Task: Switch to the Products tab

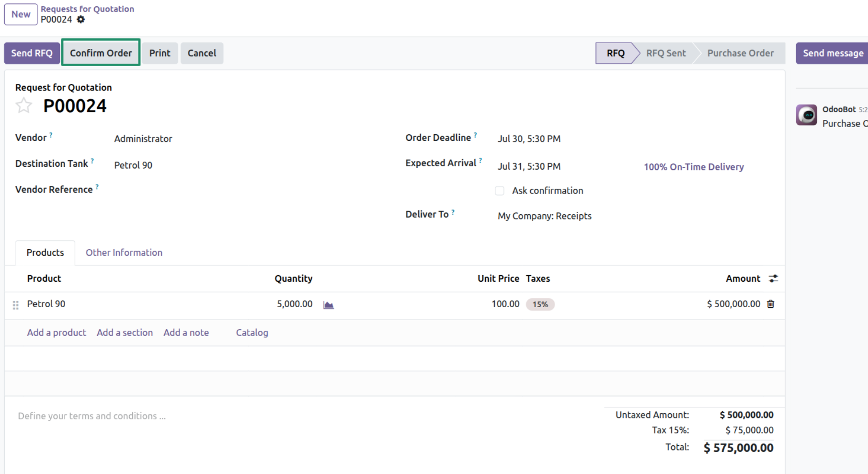Action: click(x=45, y=253)
